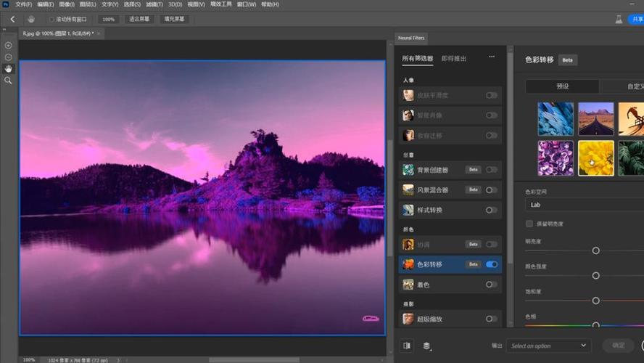Click the 着色 filter icon
This screenshot has width=644, height=363.
408,285
